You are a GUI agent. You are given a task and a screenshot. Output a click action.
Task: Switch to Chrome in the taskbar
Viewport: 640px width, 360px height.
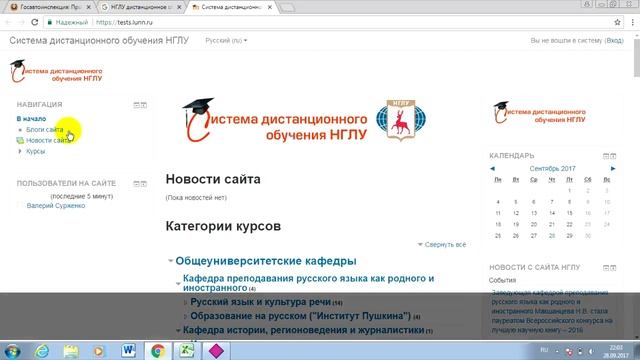158,351
